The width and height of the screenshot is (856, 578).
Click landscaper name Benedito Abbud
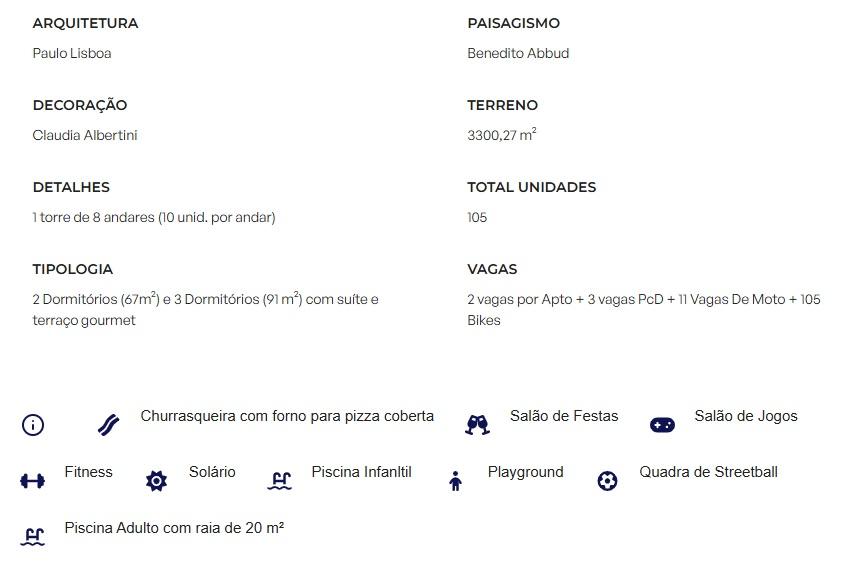pos(518,53)
